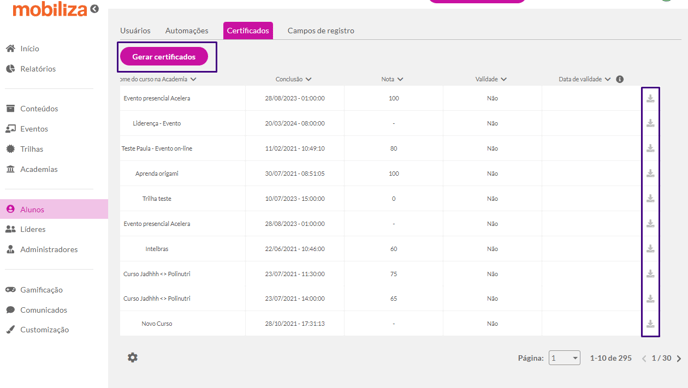Click Intelbras course name
Screen dimensions: 688x388
[157, 249]
